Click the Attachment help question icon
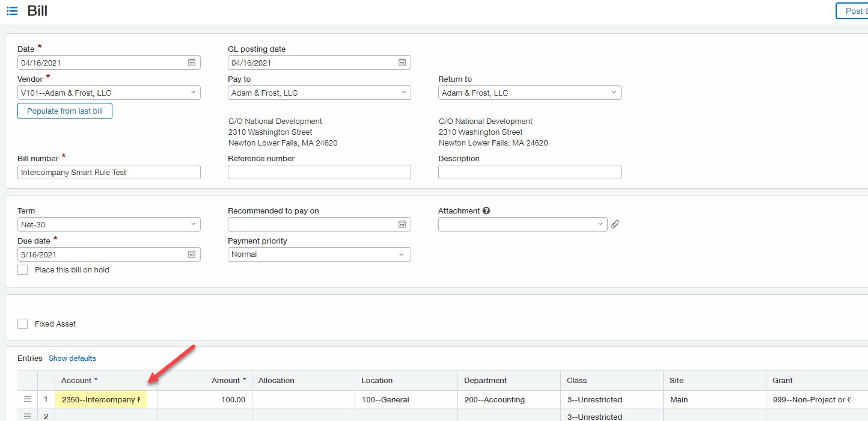 [486, 211]
